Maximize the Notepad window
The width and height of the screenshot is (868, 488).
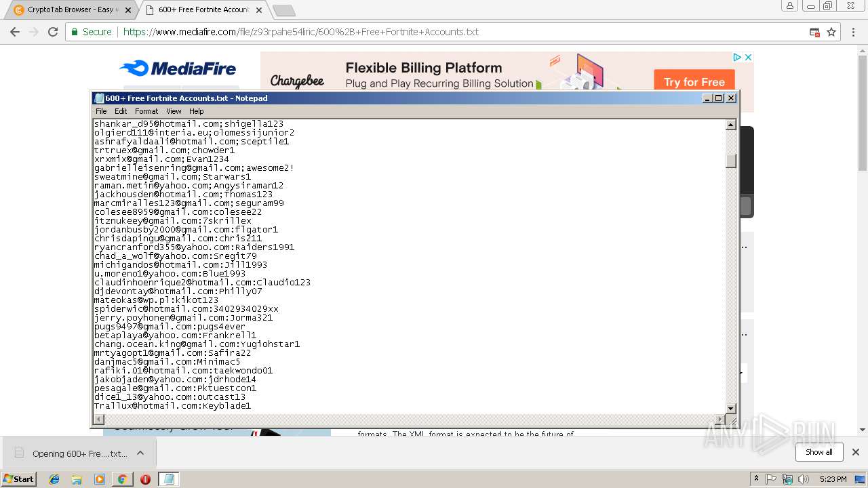point(719,98)
